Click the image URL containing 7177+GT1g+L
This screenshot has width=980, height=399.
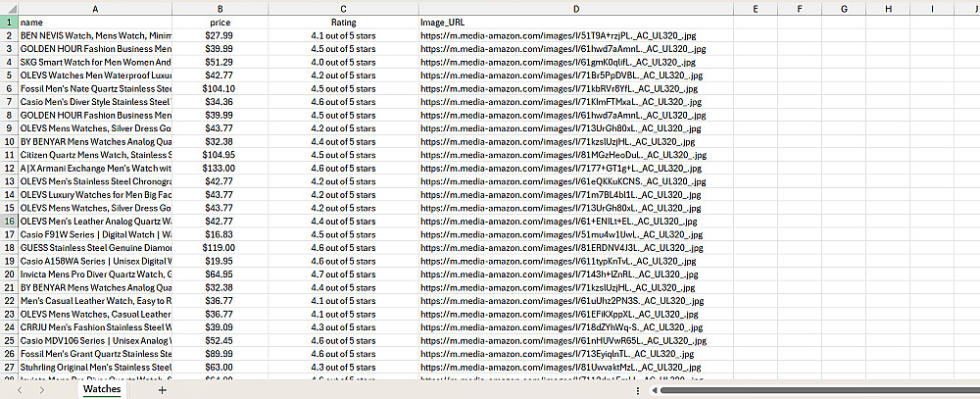tap(575, 169)
